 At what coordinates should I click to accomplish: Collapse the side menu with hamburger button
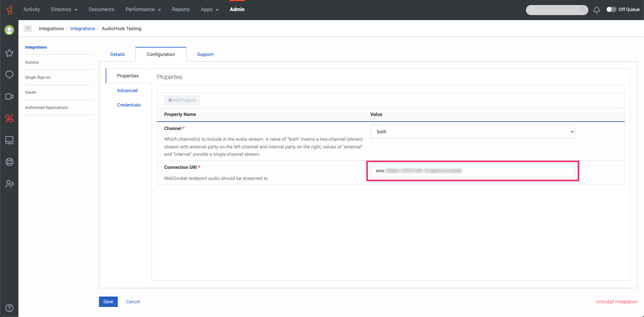pyautogui.click(x=28, y=28)
